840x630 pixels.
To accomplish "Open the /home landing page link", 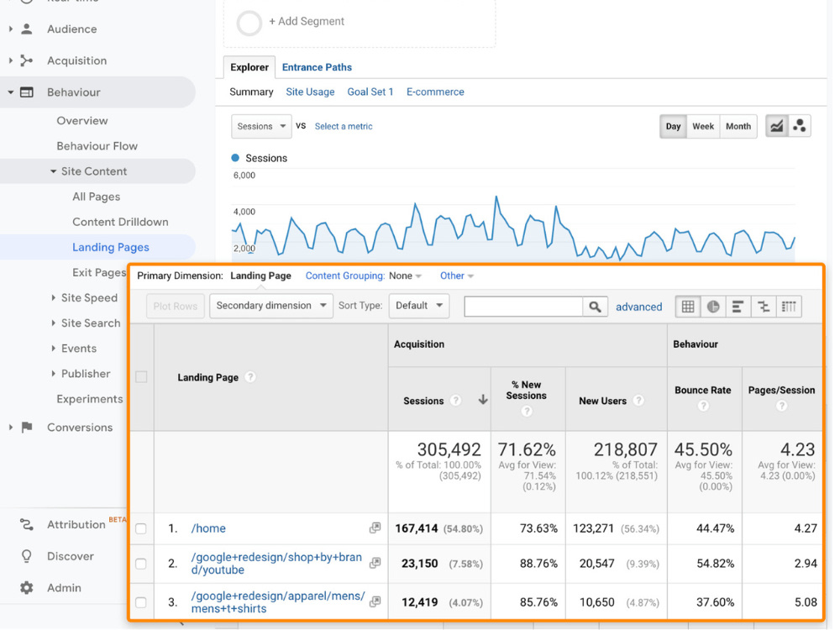I will pyautogui.click(x=208, y=528).
